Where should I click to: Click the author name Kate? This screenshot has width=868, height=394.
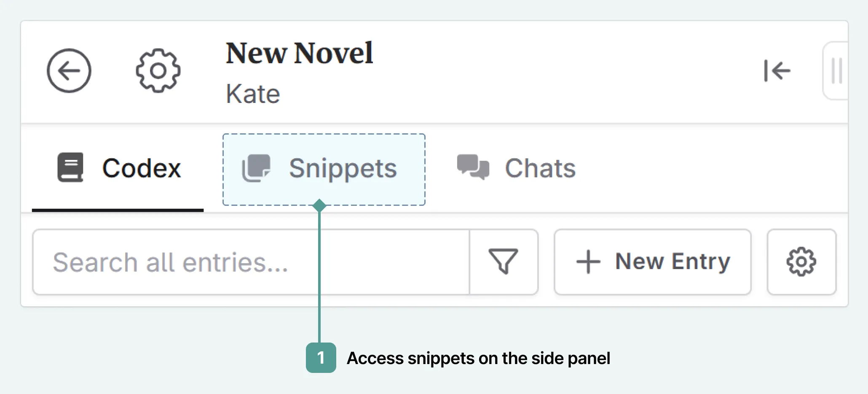pos(252,94)
